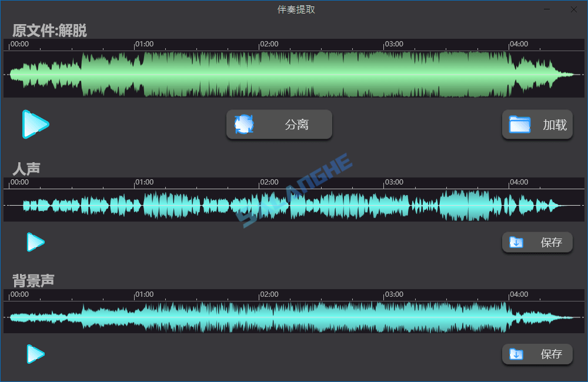
Task: Load a new audio file via 加载
Action: tap(537, 124)
